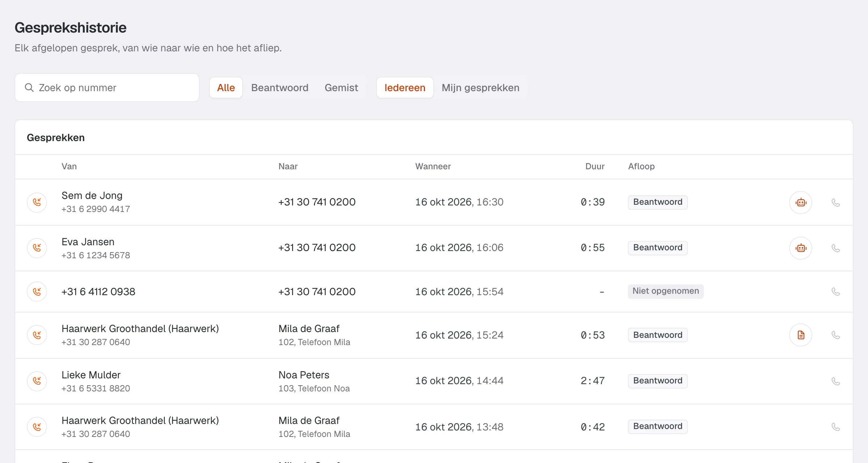Click the Wanneer column header

tap(433, 166)
